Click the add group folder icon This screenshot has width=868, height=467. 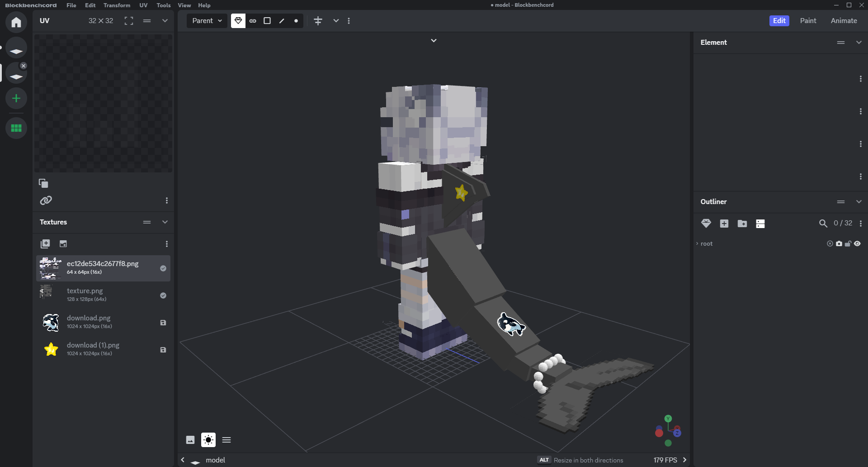742,224
